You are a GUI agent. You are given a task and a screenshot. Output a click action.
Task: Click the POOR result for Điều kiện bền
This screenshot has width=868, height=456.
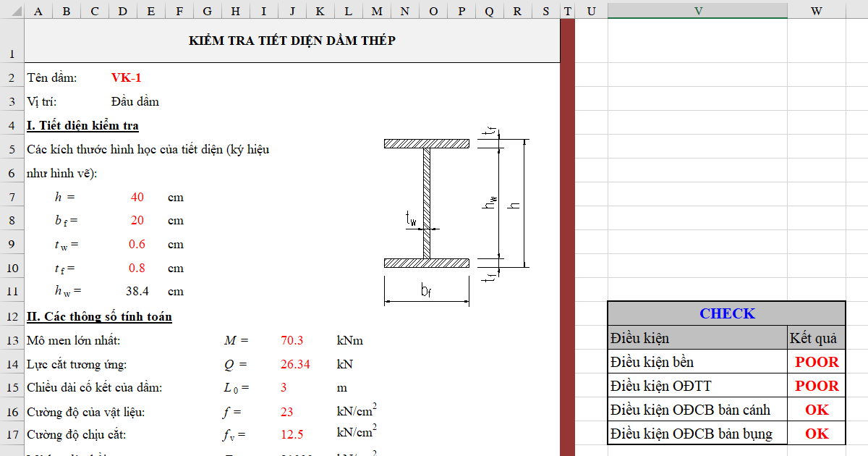coord(817,362)
